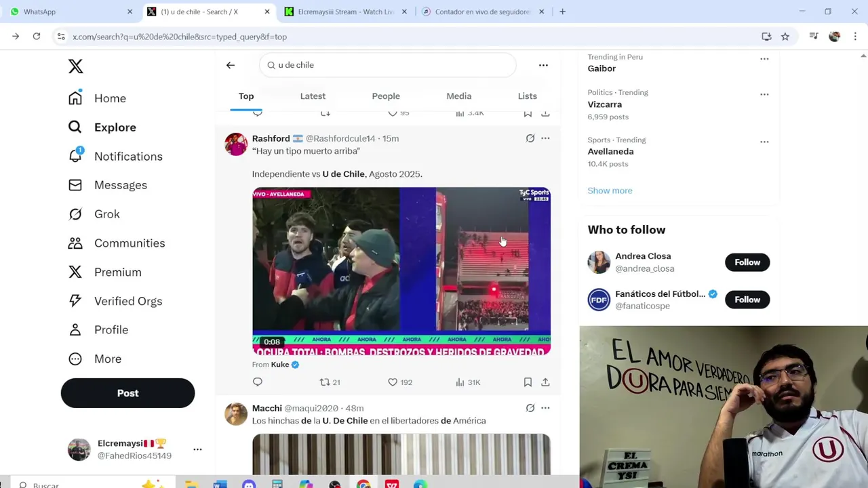Like Rashford's post with 192 likes
868x488 pixels.
[399, 382]
